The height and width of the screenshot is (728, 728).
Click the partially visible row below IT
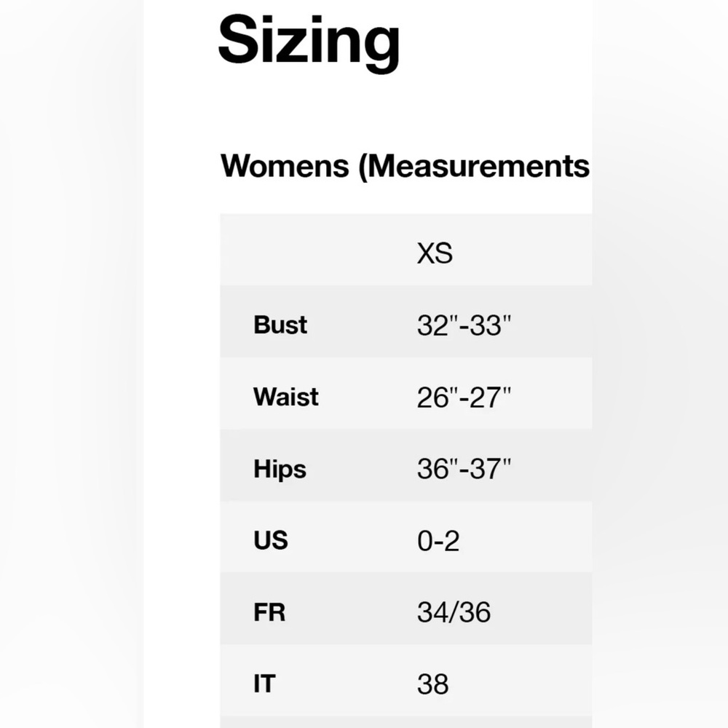pos(405,721)
